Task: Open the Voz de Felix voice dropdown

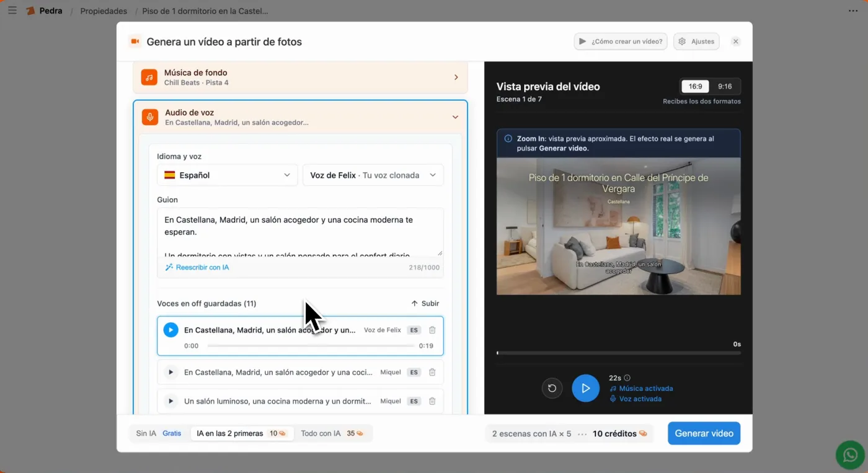Action: [373, 175]
